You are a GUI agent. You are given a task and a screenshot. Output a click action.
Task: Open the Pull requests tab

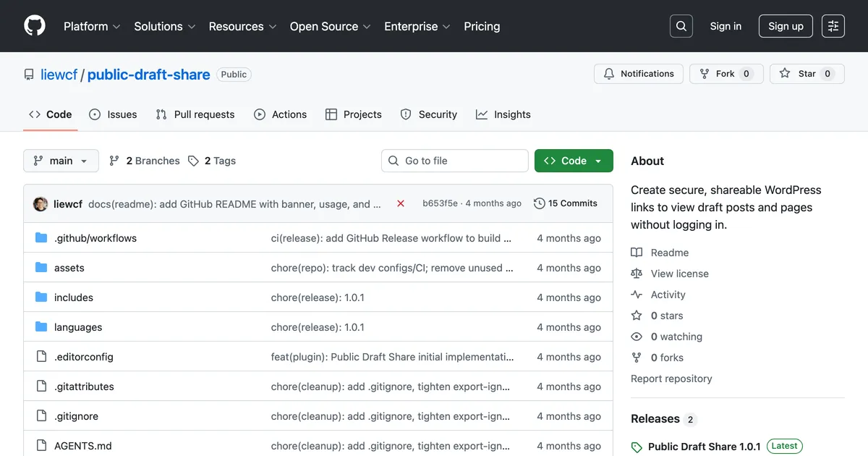point(195,114)
